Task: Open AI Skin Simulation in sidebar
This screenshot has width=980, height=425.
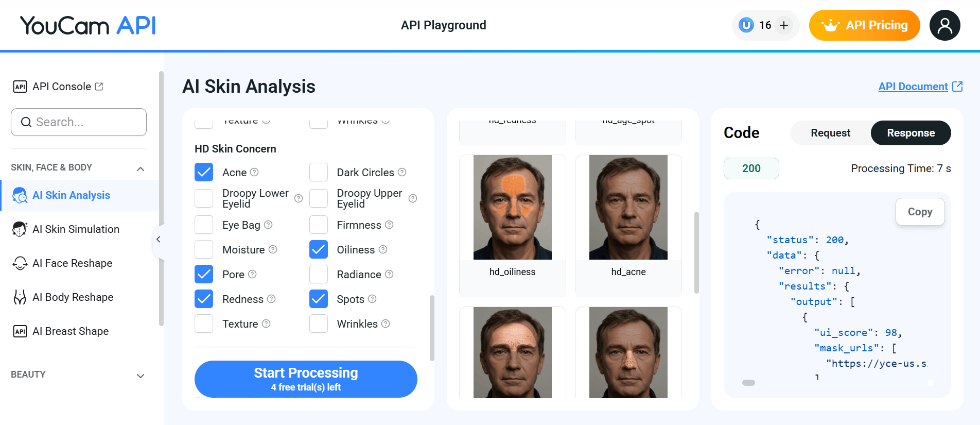Action: point(79,229)
